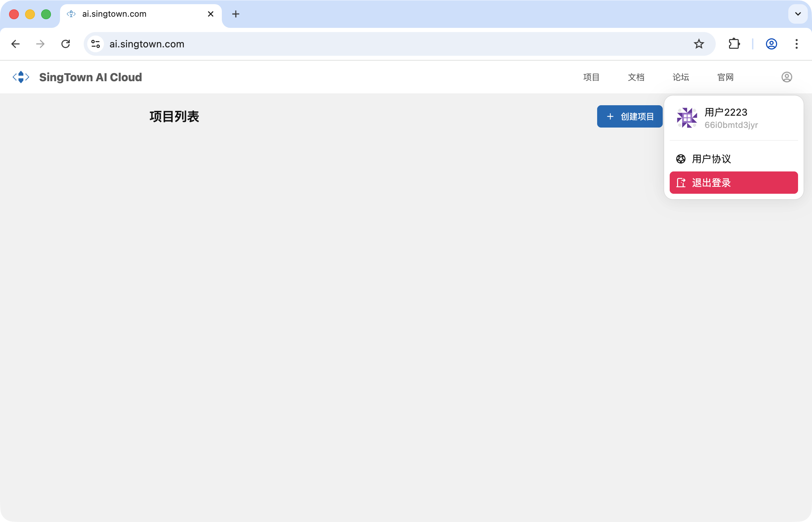Image resolution: width=812 pixels, height=522 pixels.
Task: Open the browser extensions puzzle icon
Action: (734, 44)
